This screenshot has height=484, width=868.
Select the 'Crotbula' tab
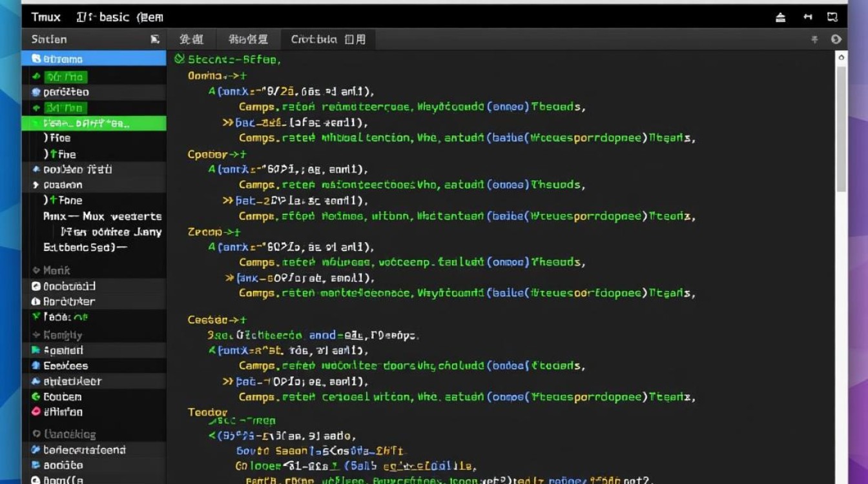[x=328, y=39]
